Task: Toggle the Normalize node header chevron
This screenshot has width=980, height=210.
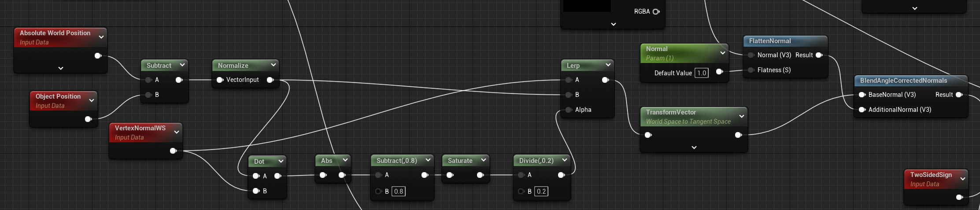Action: point(273,65)
